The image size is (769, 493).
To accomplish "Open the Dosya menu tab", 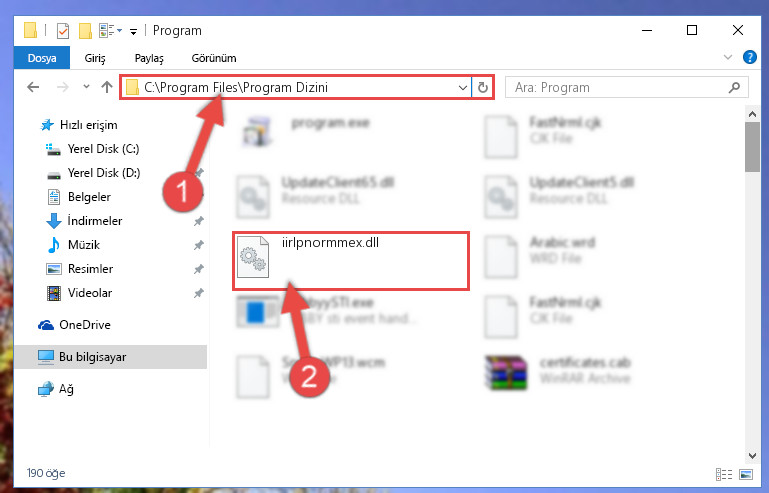I will (42, 58).
